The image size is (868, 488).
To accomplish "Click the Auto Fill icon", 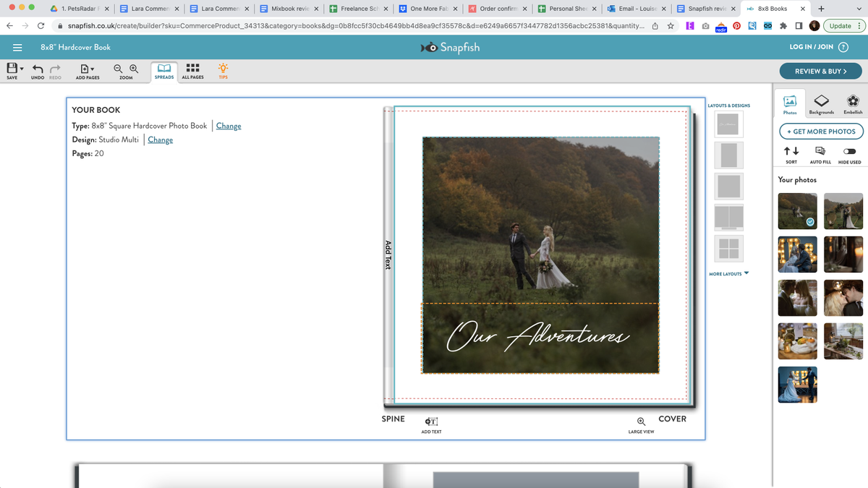I will pos(820,151).
